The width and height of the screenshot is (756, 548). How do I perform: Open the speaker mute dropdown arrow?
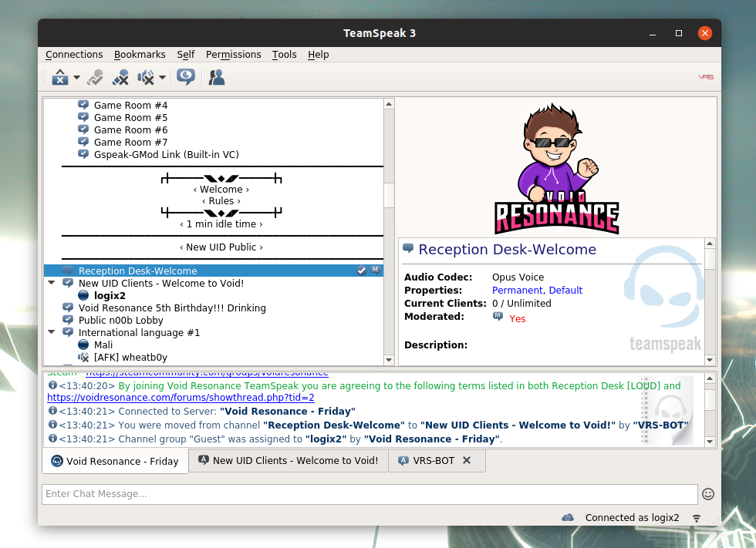pyautogui.click(x=163, y=77)
